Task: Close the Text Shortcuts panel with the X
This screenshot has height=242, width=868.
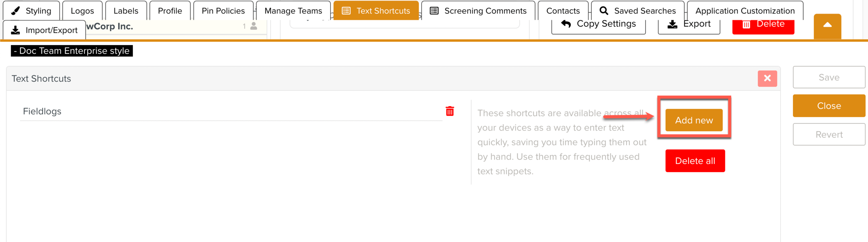Action: pos(767,78)
